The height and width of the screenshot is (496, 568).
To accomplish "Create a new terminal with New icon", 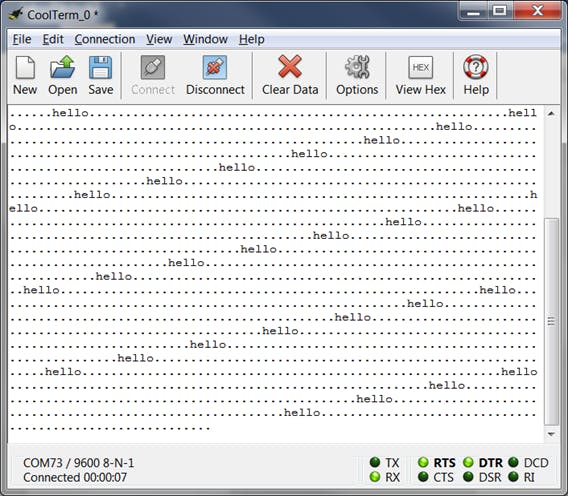I will click(x=25, y=76).
